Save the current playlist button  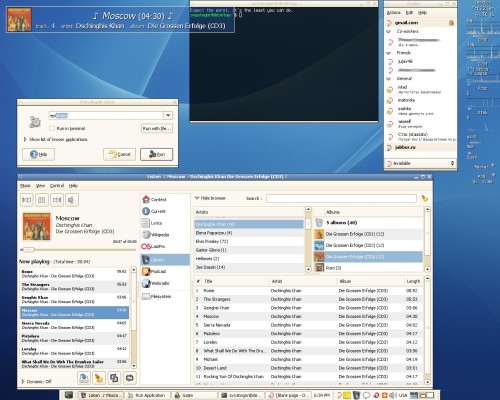point(84,378)
